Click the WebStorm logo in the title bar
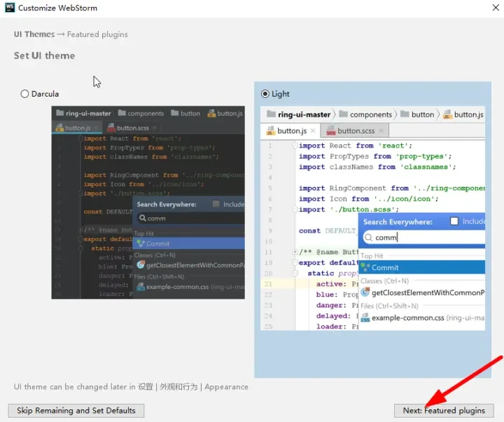Image resolution: width=504 pixels, height=422 pixels. [9, 8]
